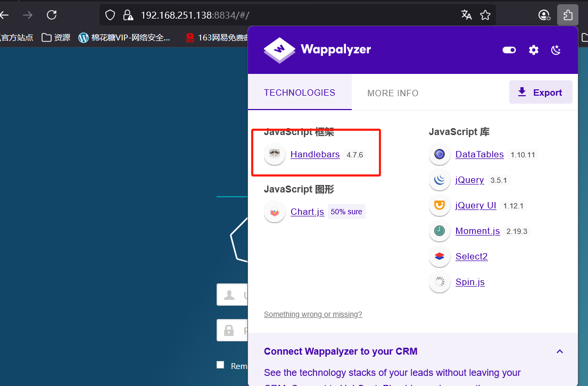Click the '50% sure' badge beside Chart.js

346,212
